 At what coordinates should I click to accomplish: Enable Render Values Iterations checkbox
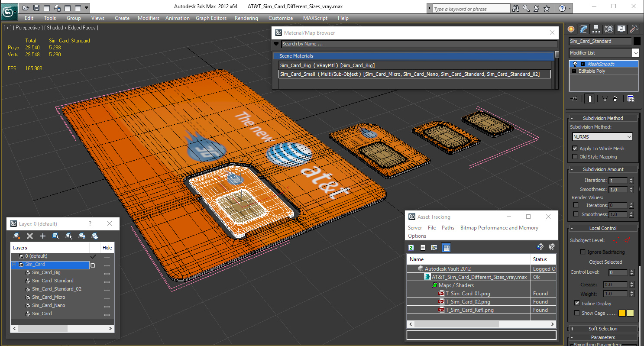pyautogui.click(x=576, y=205)
